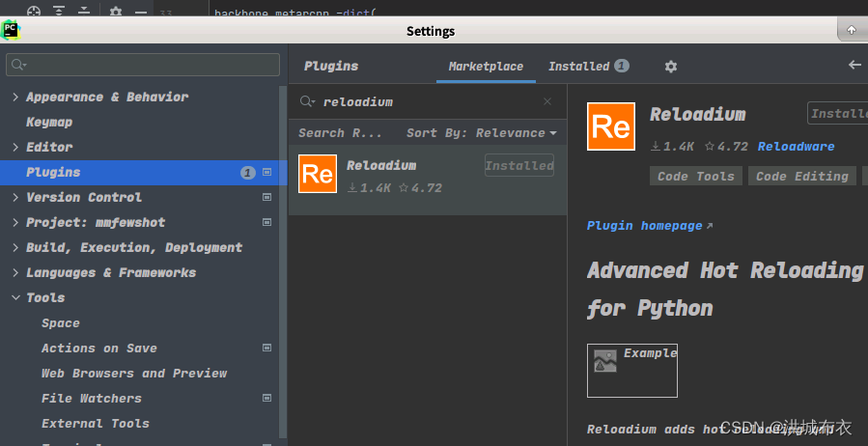Viewport: 868px width, 446px height.
Task: Open the Reloadware vendor link
Action: 796,147
